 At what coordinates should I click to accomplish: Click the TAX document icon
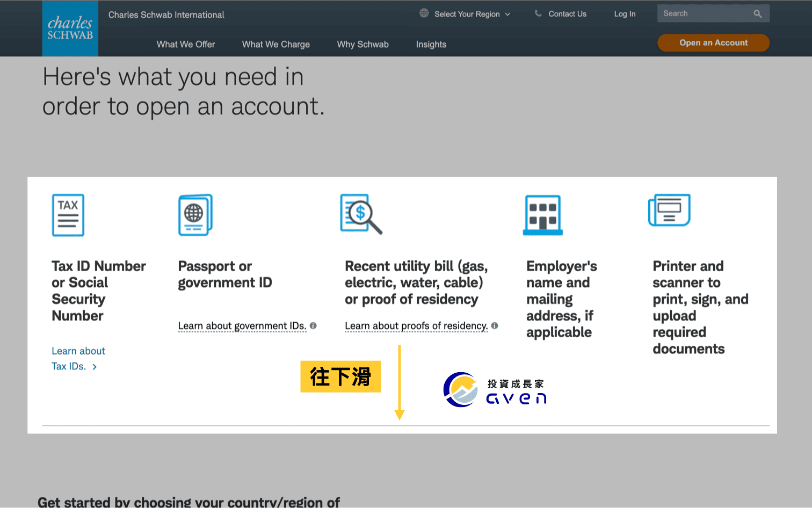coord(68,215)
